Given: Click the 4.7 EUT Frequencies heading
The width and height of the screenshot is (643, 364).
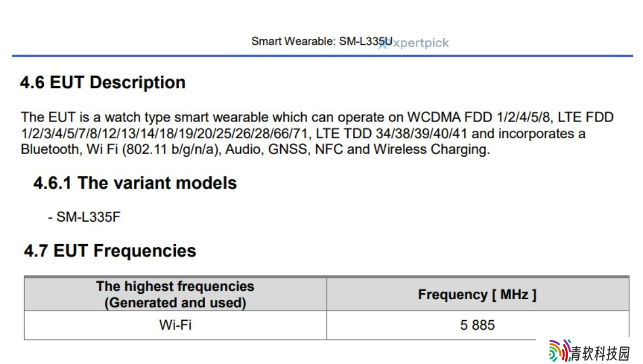Looking at the screenshot, I should [110, 251].
